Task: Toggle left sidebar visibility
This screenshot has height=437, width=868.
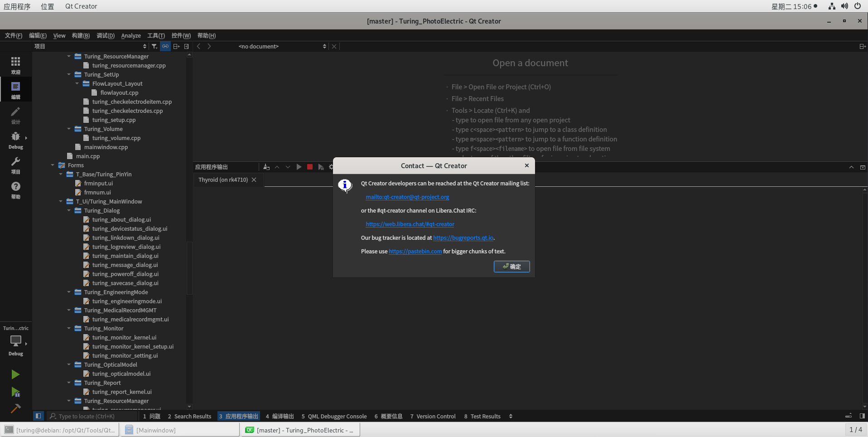Action: tap(39, 416)
